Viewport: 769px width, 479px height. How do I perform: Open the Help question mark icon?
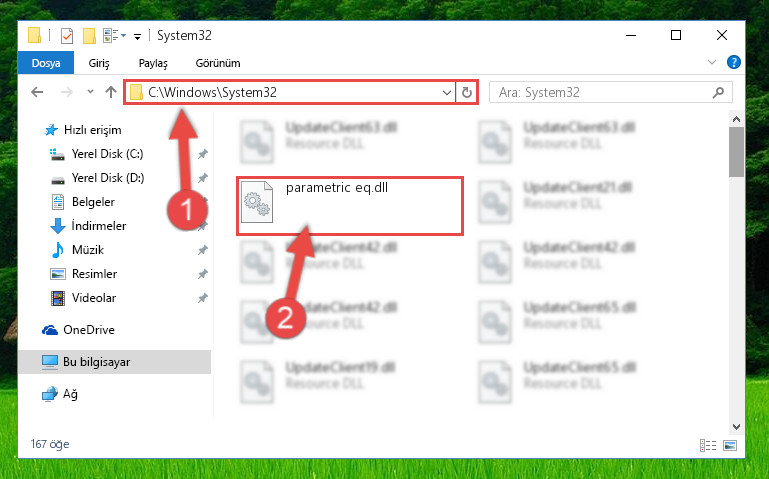tap(734, 62)
